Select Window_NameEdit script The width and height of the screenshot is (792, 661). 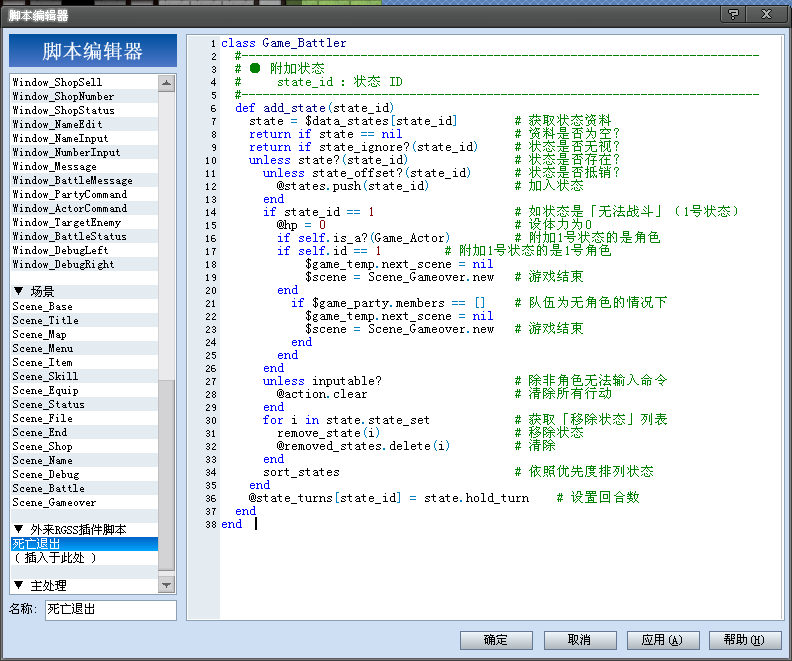coord(84,124)
